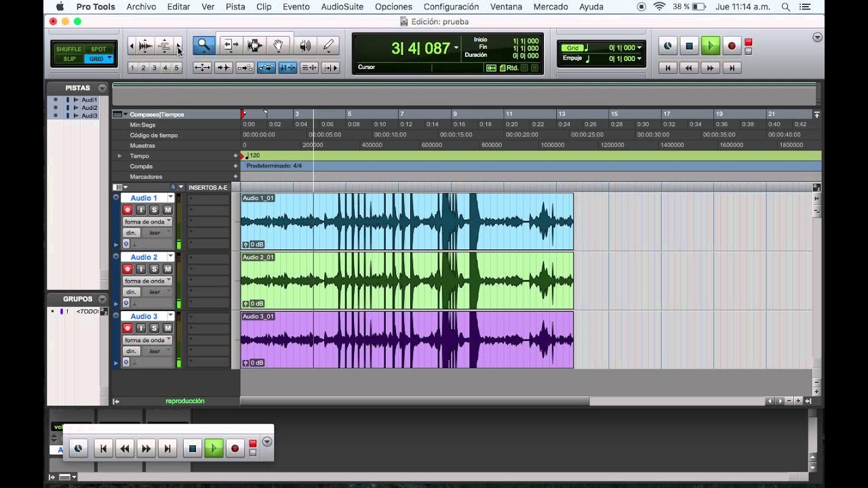This screenshot has height=488, width=868.
Task: Open Audio 1 track view selector
Action: point(147,222)
